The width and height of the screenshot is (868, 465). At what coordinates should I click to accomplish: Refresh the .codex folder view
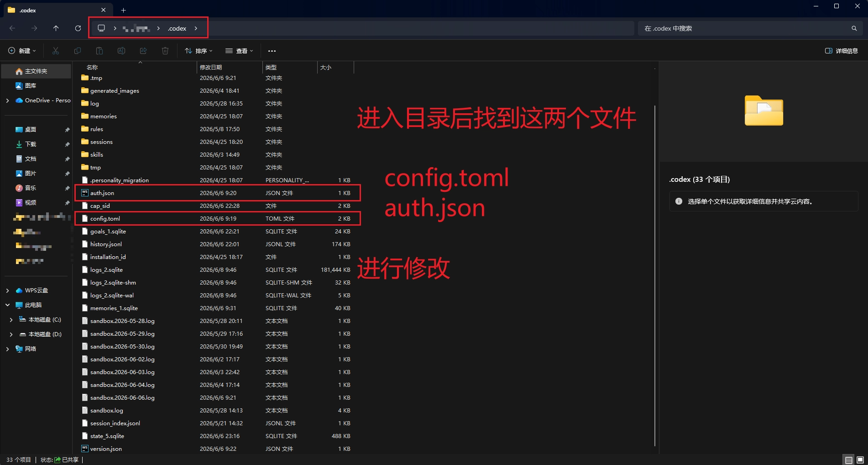click(x=78, y=28)
